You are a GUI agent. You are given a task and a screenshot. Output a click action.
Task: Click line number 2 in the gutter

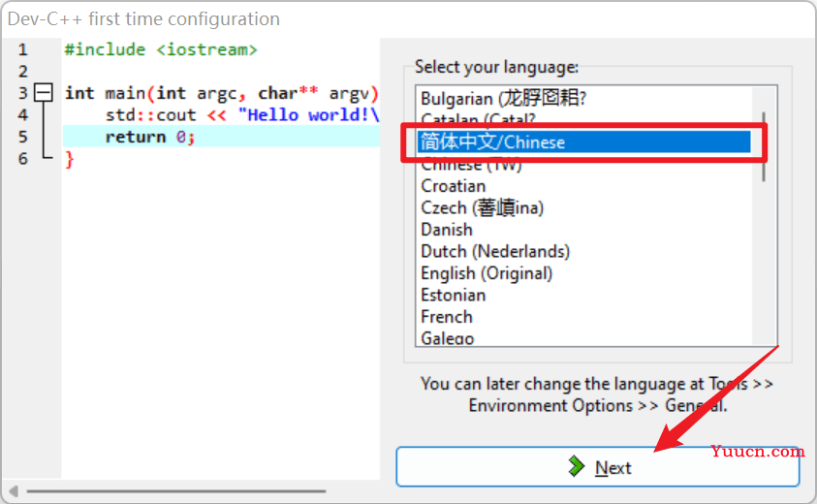pyautogui.click(x=23, y=72)
